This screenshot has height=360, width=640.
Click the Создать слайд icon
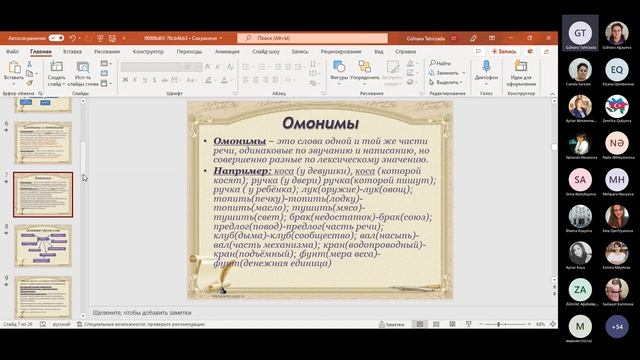[56, 67]
